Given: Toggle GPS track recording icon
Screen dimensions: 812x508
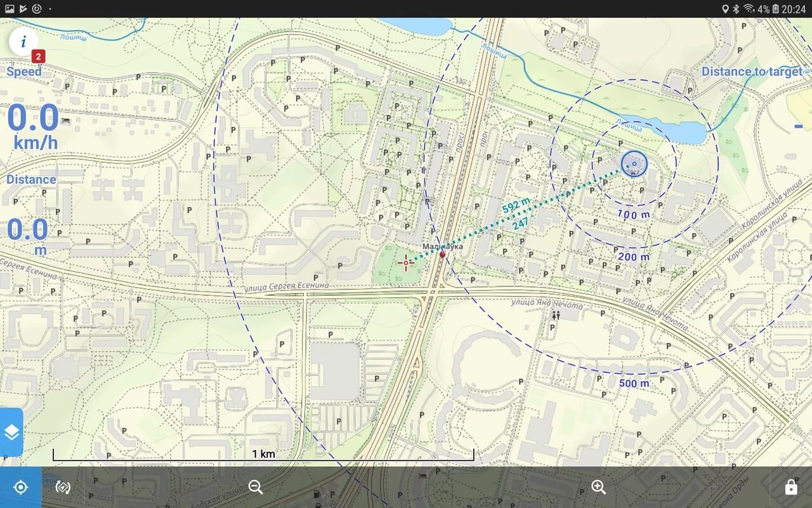Looking at the screenshot, I should tap(63, 487).
